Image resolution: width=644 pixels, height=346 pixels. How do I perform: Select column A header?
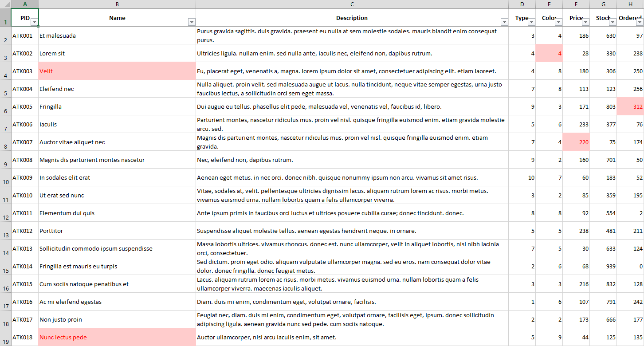24,4
